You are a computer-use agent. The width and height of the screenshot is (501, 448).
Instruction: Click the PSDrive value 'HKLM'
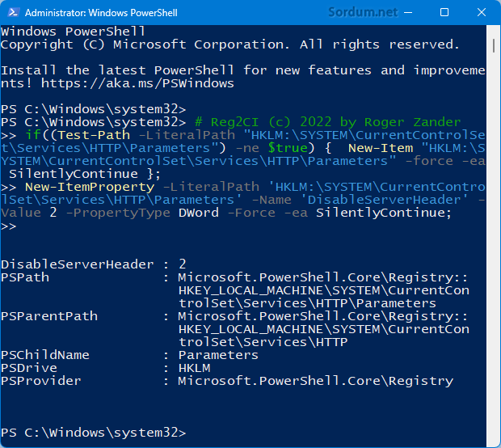(x=194, y=367)
